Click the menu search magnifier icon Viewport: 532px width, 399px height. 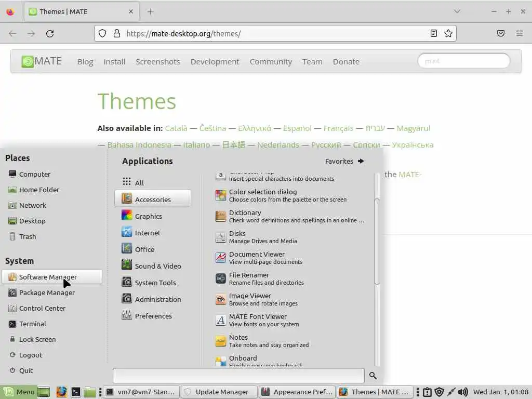click(373, 376)
